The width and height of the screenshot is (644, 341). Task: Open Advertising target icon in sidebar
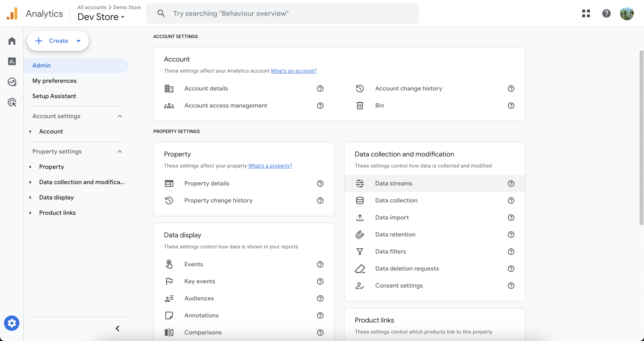(x=12, y=102)
